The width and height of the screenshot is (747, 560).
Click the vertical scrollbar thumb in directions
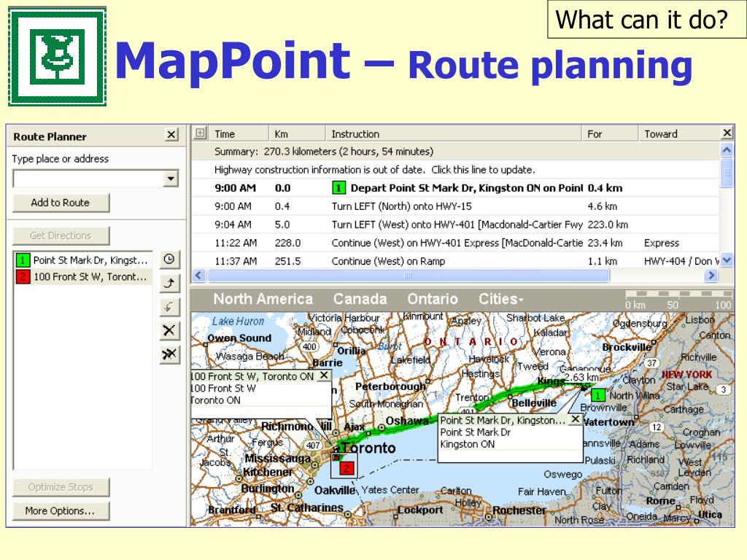coord(727,172)
